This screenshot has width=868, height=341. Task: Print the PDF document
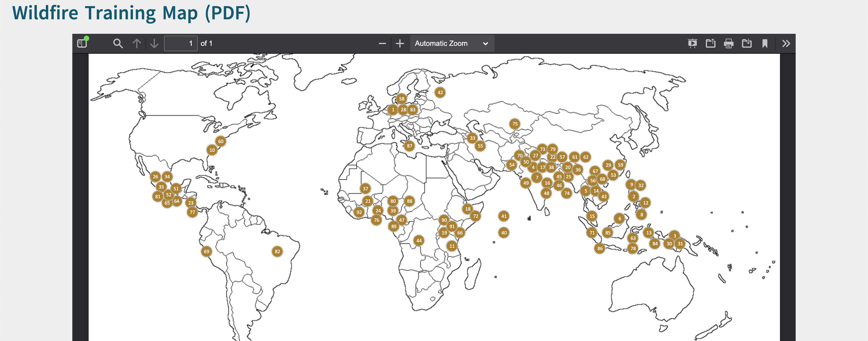728,43
